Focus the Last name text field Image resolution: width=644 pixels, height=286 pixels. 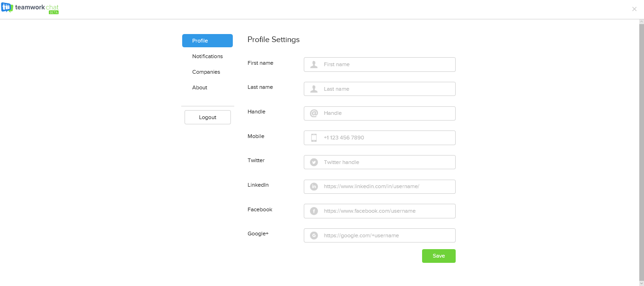pos(388,89)
